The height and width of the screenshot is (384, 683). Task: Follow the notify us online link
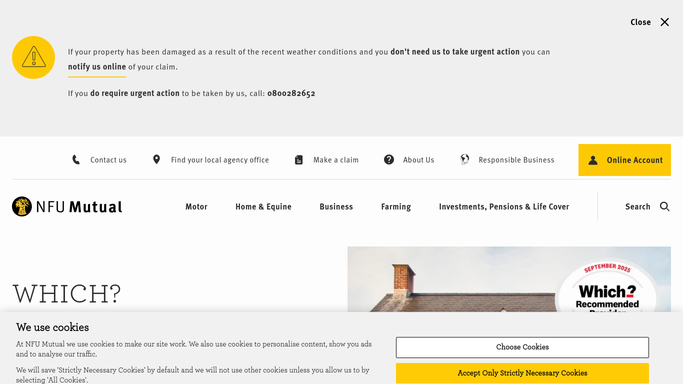[97, 67]
